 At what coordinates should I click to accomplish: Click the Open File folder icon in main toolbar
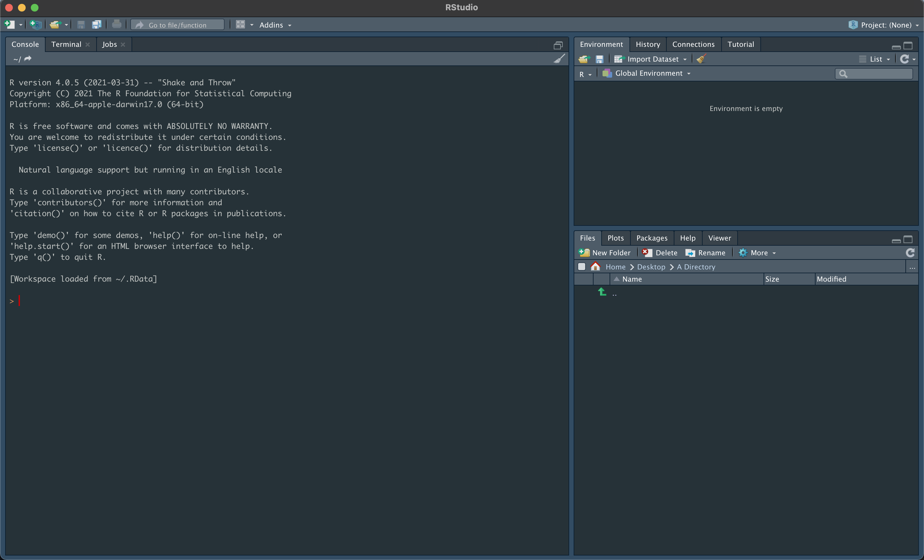[56, 25]
